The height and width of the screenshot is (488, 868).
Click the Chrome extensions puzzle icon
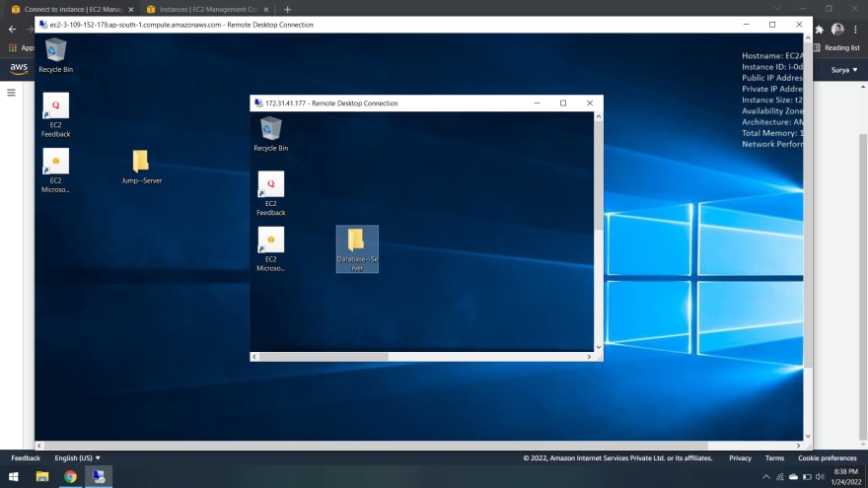820,30
